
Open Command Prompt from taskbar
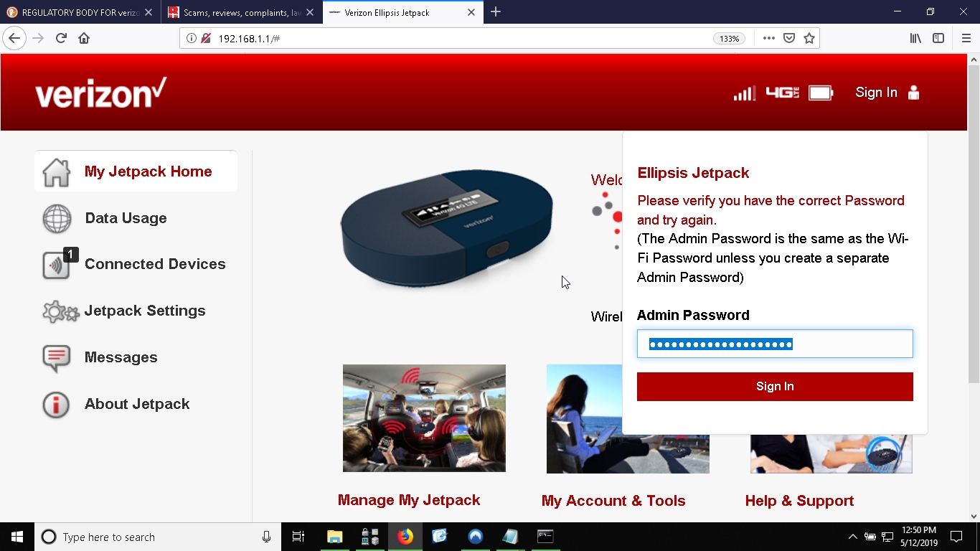coord(545,537)
